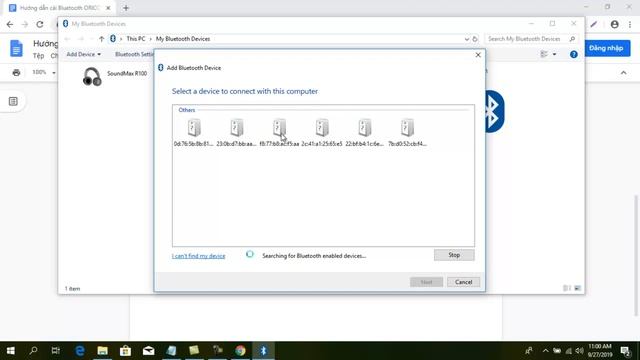Open File Explorer from the taskbar
Screen dimensions: 640x360
pyautogui.click(x=102, y=351)
